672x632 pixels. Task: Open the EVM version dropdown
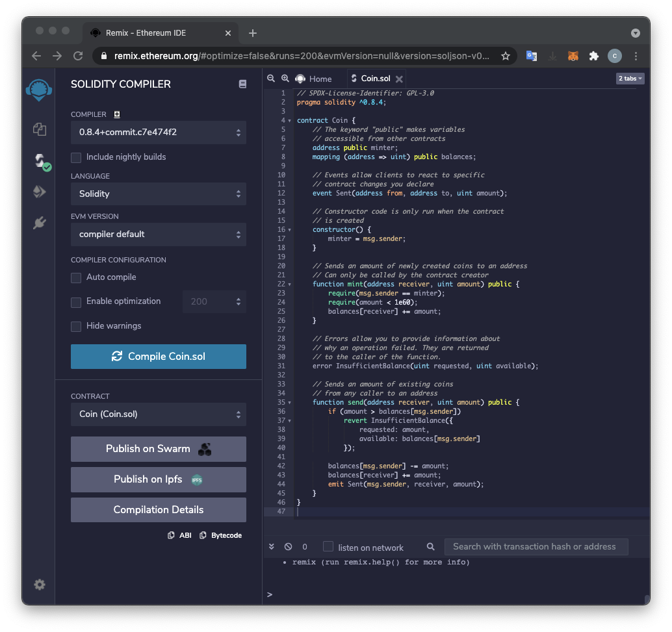[158, 234]
